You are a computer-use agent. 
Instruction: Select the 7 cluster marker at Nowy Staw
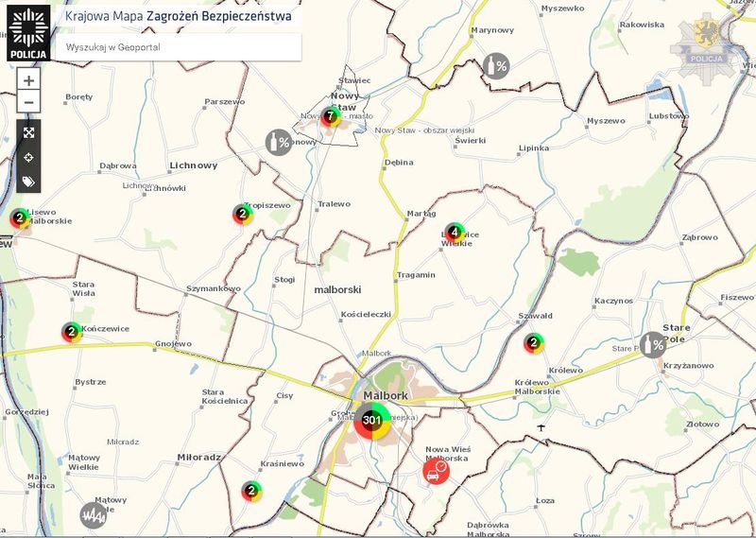click(330, 117)
